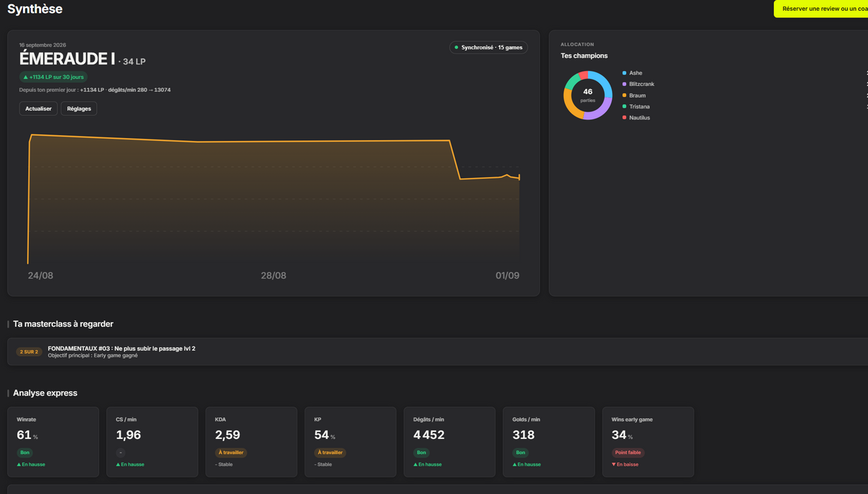Select the Nautilus red legend swatch
The image size is (868, 494).
624,118
